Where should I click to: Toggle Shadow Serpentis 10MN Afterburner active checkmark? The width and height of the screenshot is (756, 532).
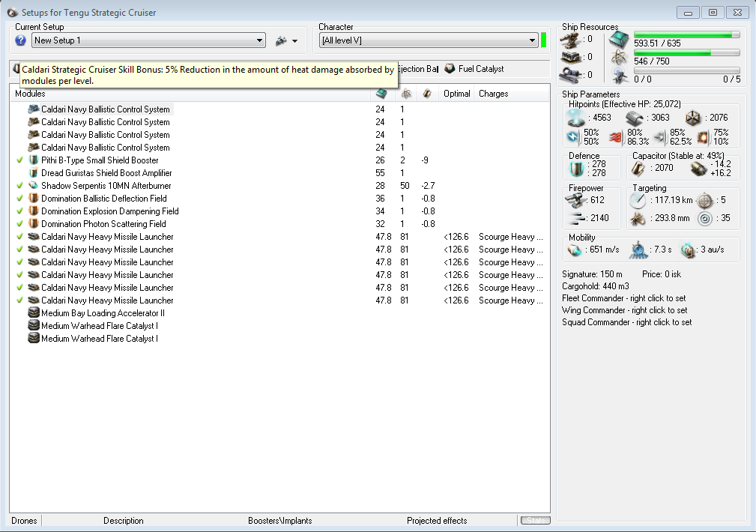tap(19, 186)
